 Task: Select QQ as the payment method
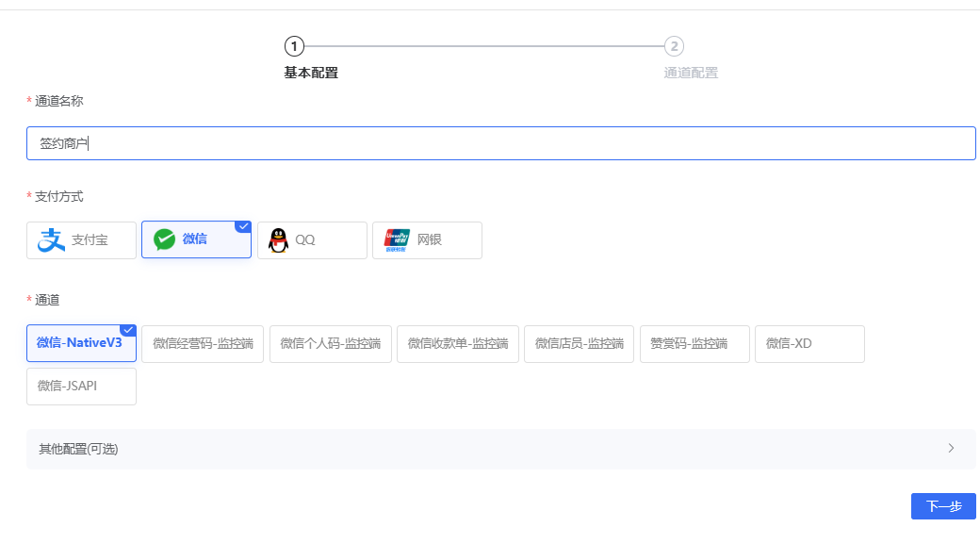[x=312, y=239]
